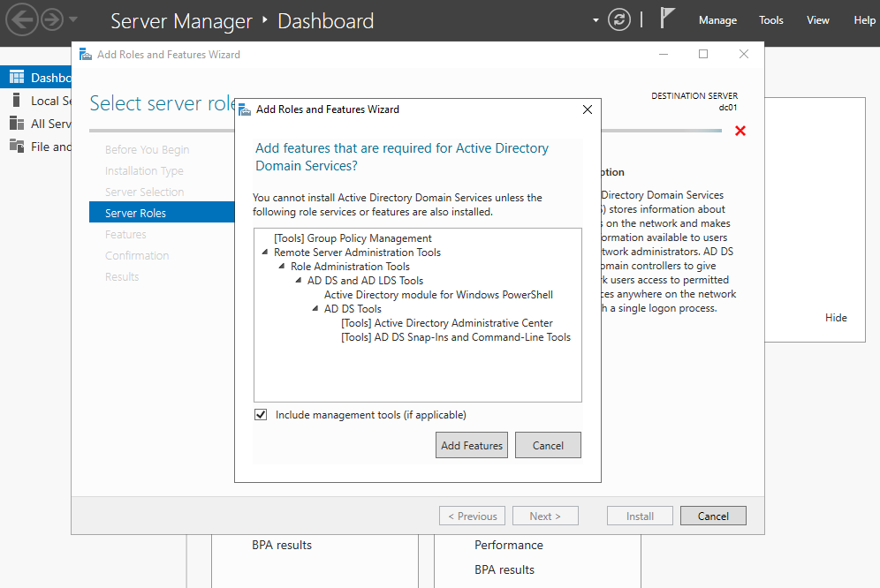Click the wizard icon in the outer window title bar
The width and height of the screenshot is (880, 588).
[86, 55]
